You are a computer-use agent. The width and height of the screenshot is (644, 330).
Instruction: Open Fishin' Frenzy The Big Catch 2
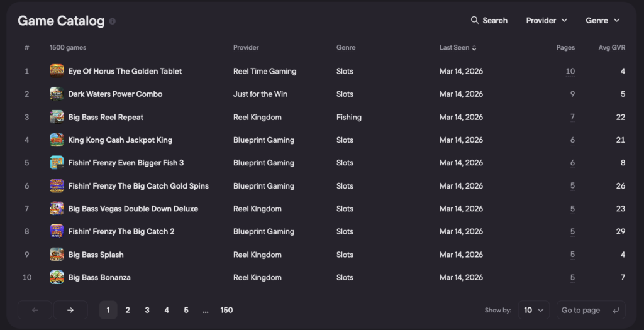pyautogui.click(x=121, y=231)
